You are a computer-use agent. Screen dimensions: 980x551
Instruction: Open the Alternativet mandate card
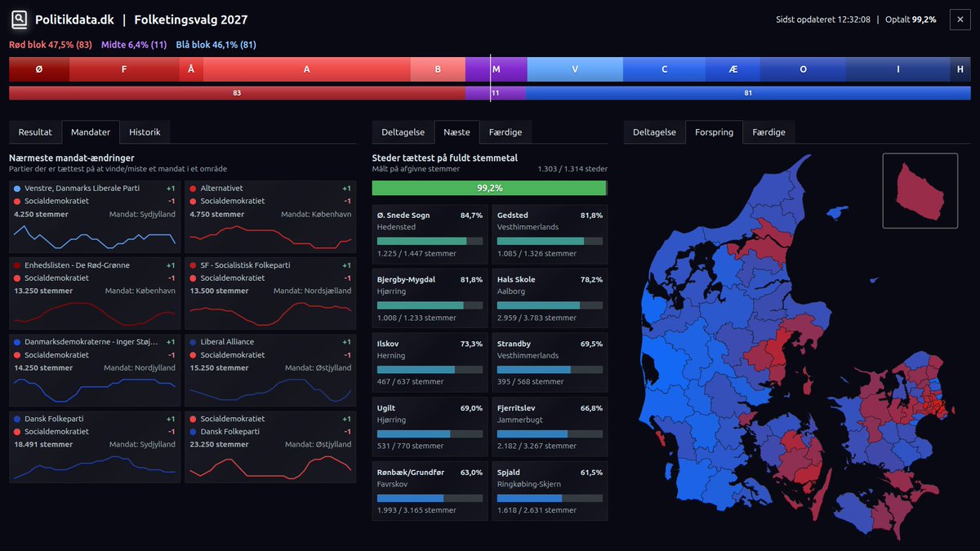click(x=270, y=216)
